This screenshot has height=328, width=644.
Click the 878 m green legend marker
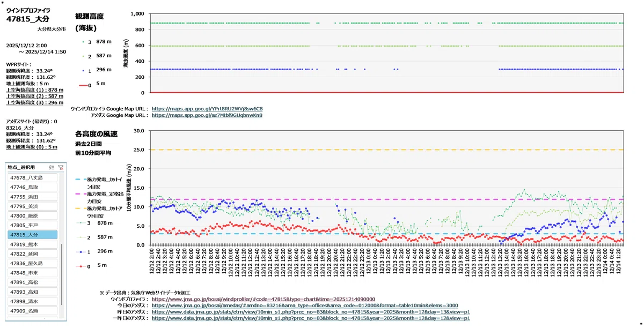pyautogui.click(x=83, y=41)
